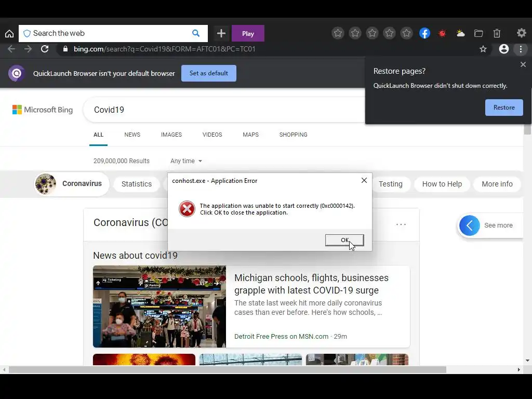Switch to the MAPS tab
This screenshot has height=399, width=532.
coord(251,135)
